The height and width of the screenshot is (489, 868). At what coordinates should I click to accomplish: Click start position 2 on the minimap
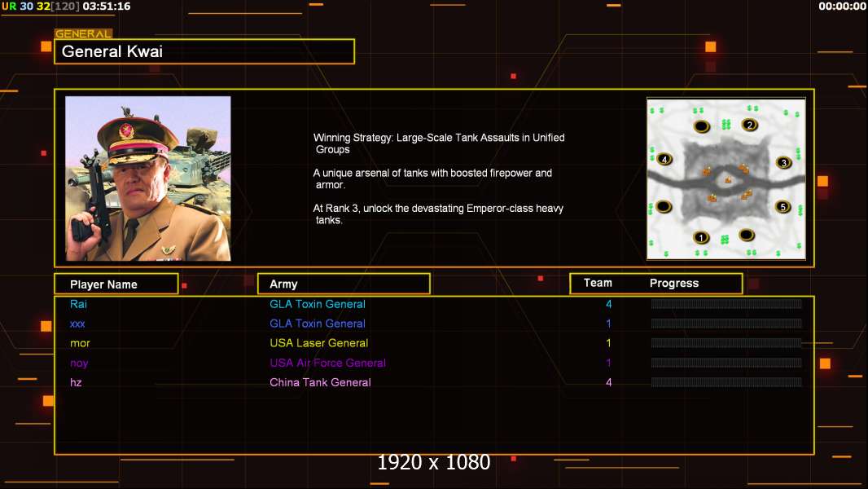[x=750, y=125]
